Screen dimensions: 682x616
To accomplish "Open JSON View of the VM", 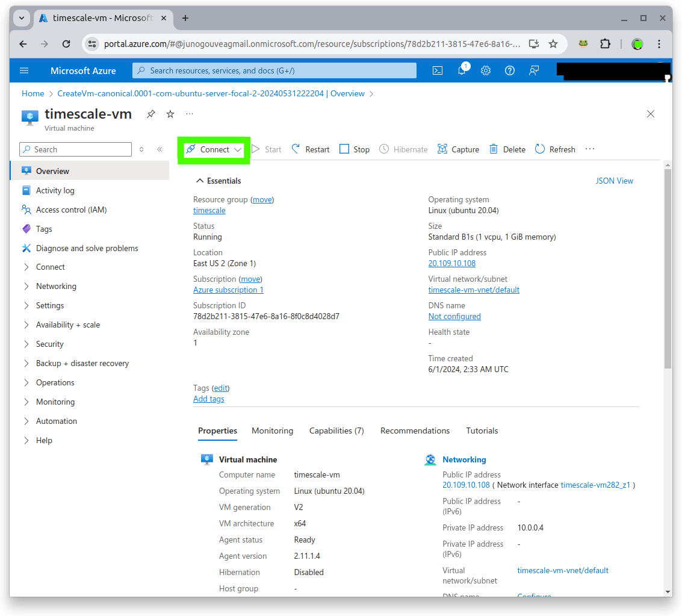I will [x=614, y=181].
